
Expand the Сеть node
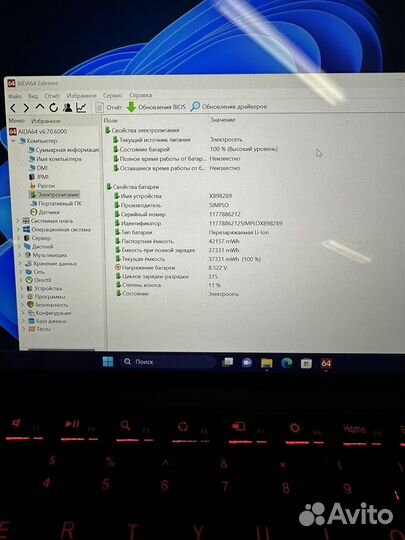(21, 272)
